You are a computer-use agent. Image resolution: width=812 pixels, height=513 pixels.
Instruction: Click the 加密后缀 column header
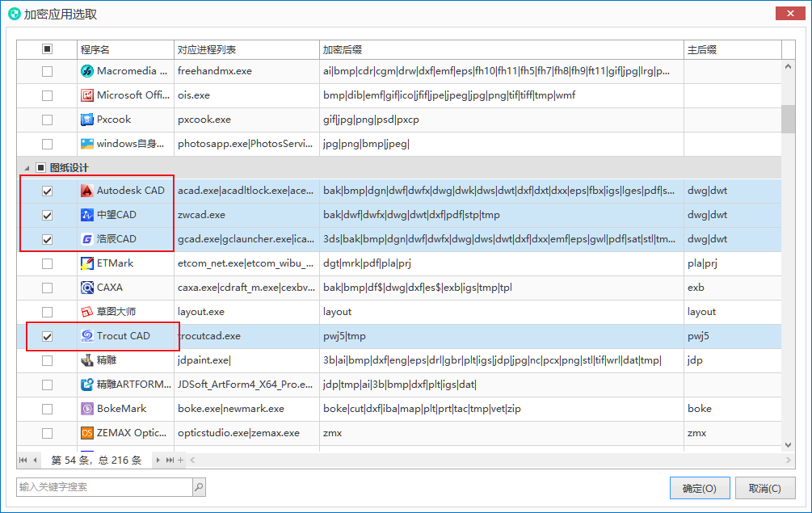click(x=501, y=50)
